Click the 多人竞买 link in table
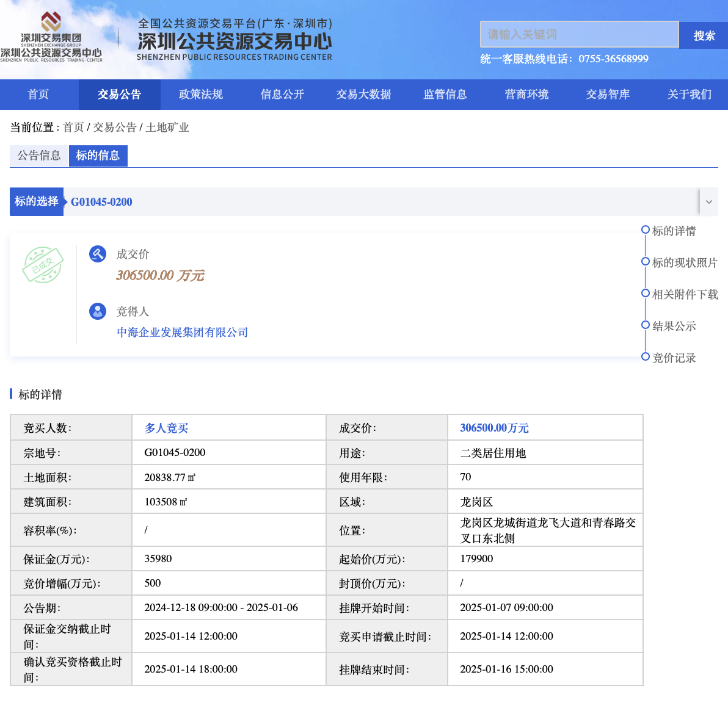This screenshot has width=728, height=708. (x=166, y=428)
